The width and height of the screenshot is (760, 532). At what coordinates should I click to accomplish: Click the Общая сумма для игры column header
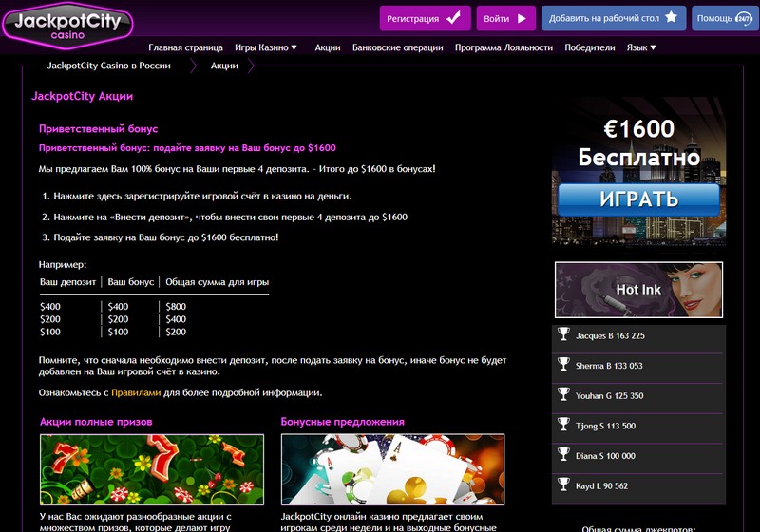[x=218, y=281]
